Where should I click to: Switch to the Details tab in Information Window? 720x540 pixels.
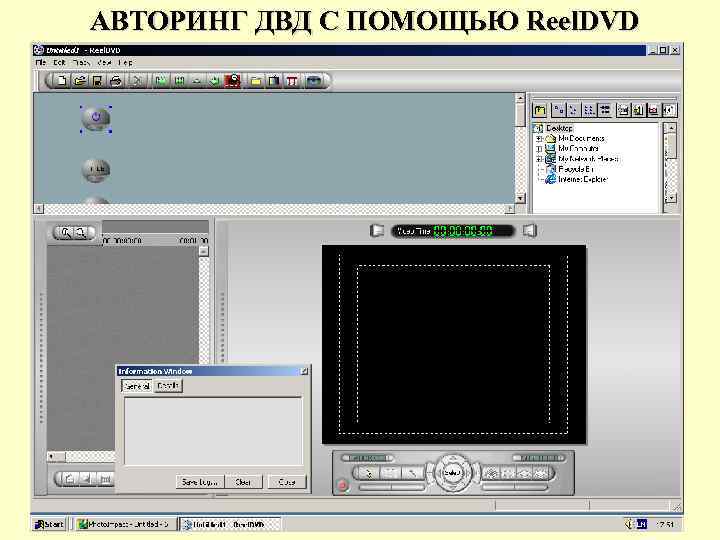pos(168,386)
